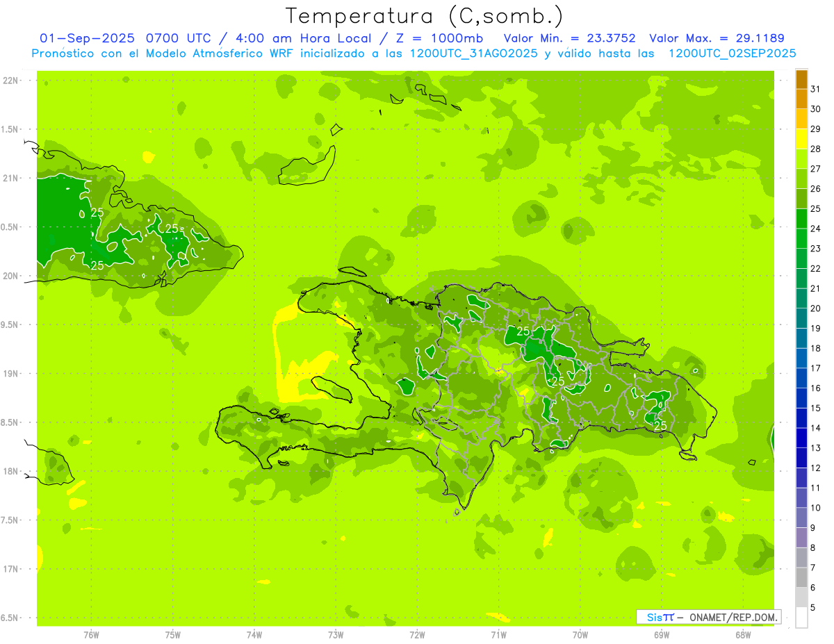Click the "75W" longitude axis label

click(173, 635)
